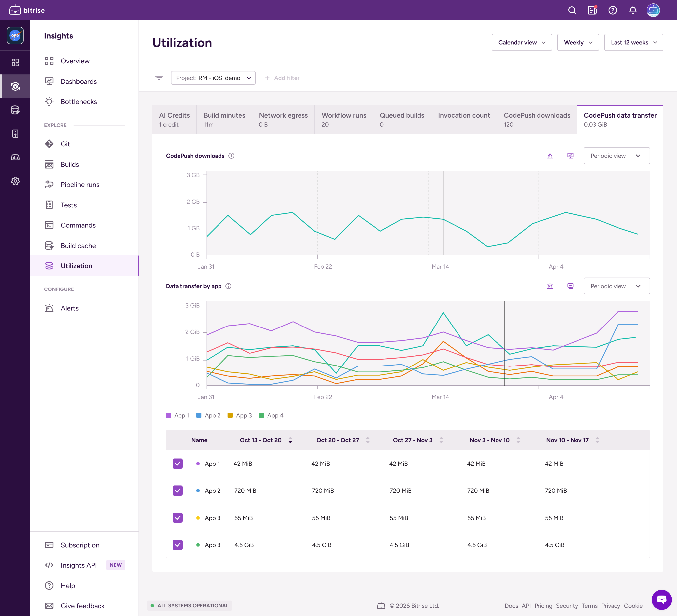Open the dashboard grid icon in the left rail
Screen dimensions: 677x616
15,62
